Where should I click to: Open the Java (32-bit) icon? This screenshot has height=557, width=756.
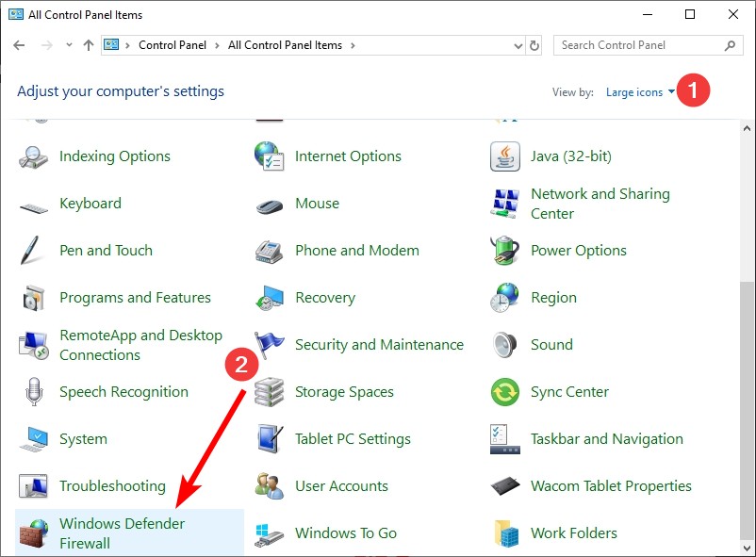(x=505, y=156)
